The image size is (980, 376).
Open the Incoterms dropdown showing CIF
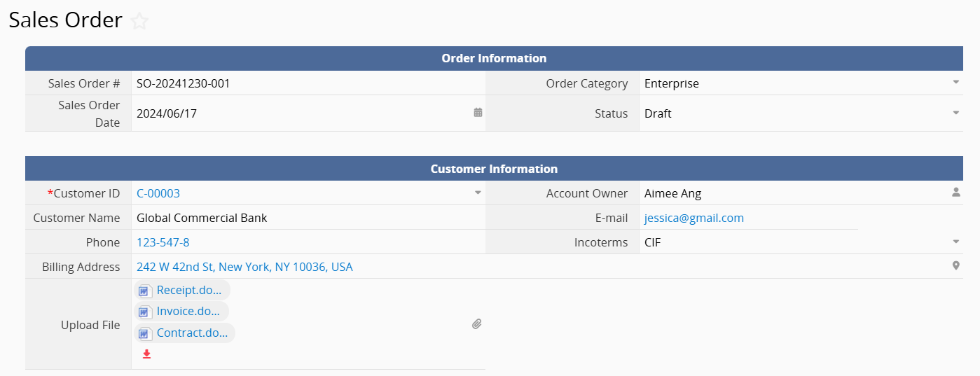click(955, 242)
